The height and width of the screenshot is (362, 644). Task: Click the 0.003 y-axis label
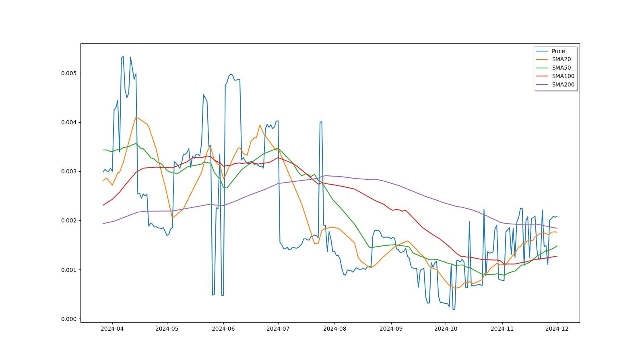[x=68, y=171]
